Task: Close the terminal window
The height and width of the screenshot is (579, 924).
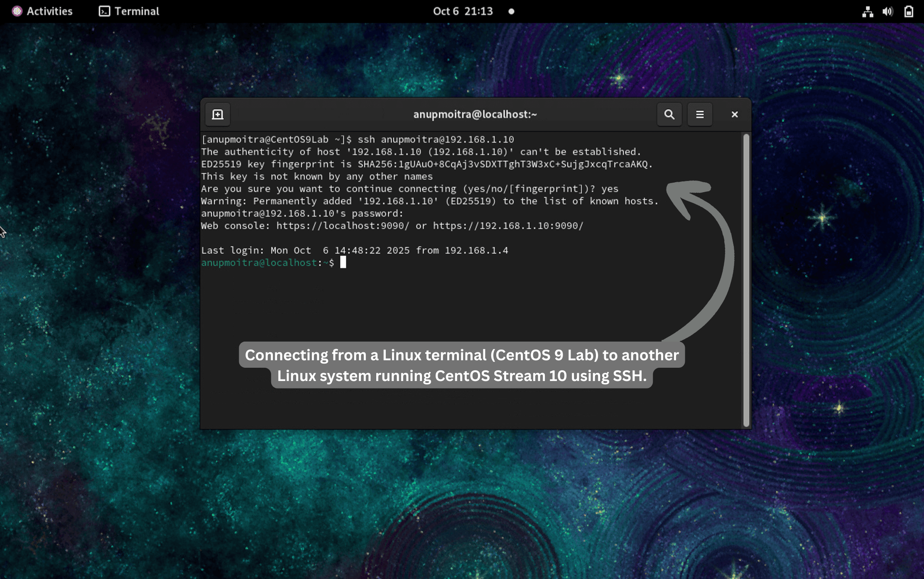Action: 734,114
